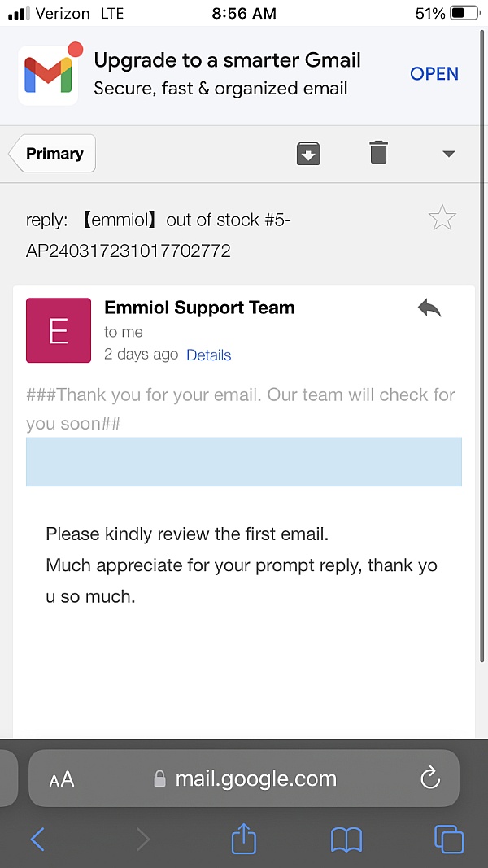This screenshot has width=488, height=868.
Task: Tap the Gmail app logo
Action: 49,74
